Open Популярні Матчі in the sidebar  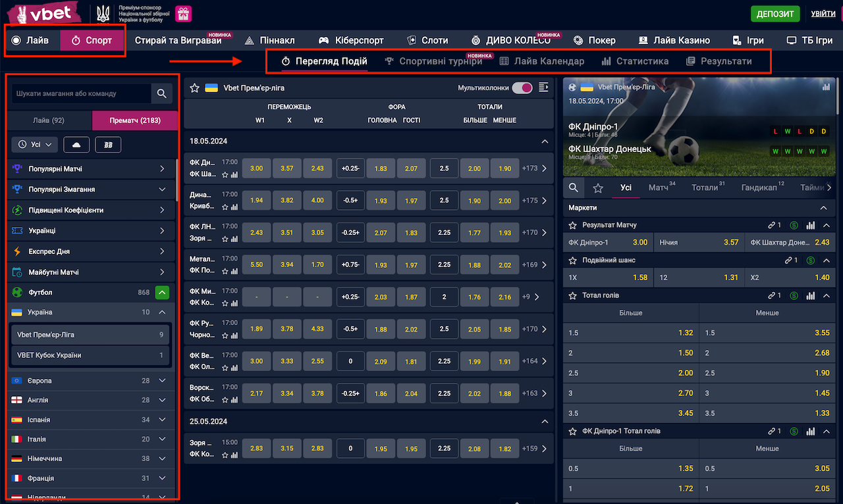[90, 169]
